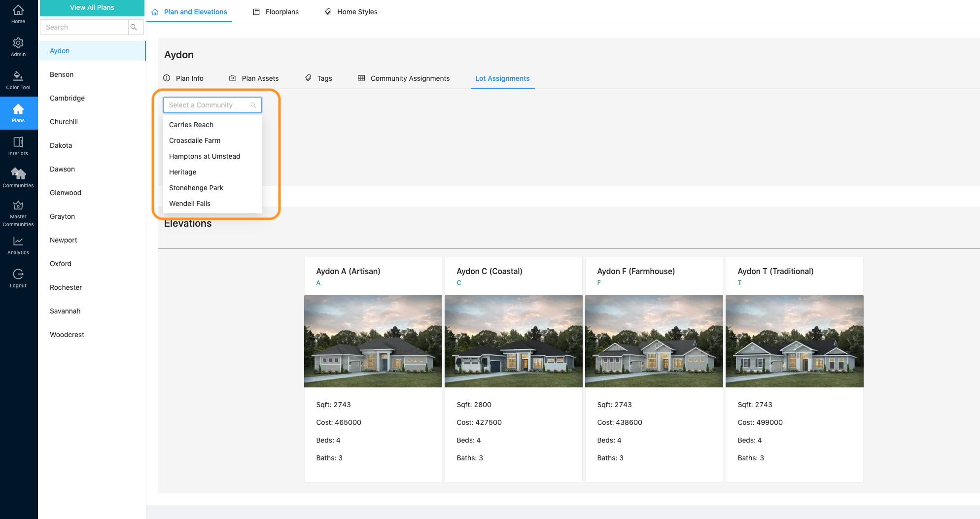Switch to the Floorplans tab

click(x=276, y=11)
